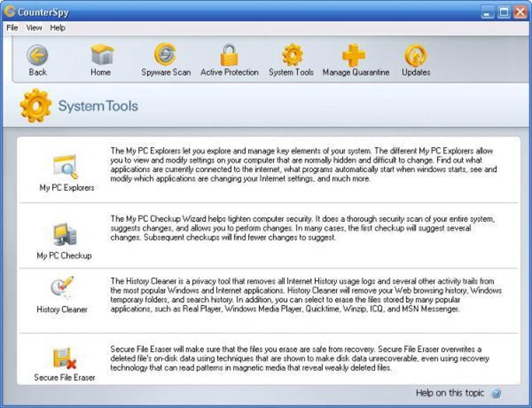Click the 'Manage Quarantine' toolbar label

coord(356,73)
